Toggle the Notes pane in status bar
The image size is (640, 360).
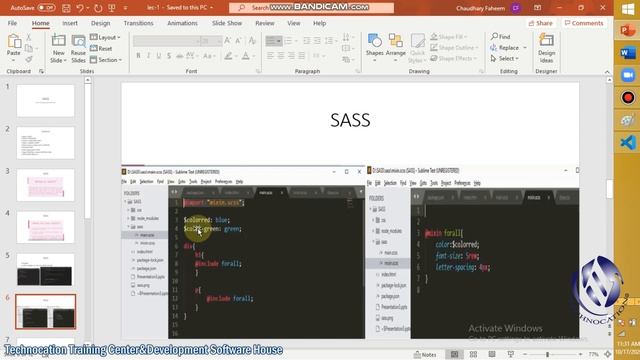click(x=425, y=354)
